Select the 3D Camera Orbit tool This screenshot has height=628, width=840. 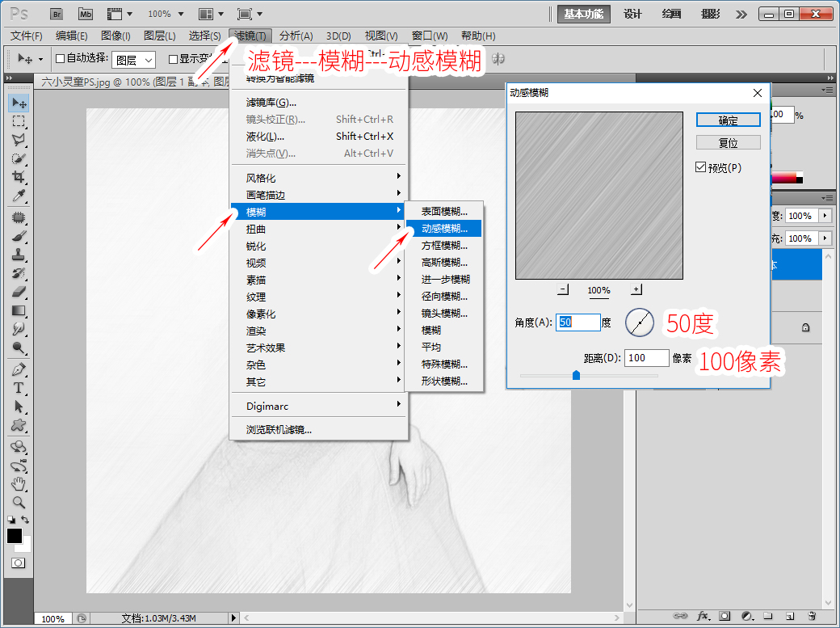coord(19,466)
